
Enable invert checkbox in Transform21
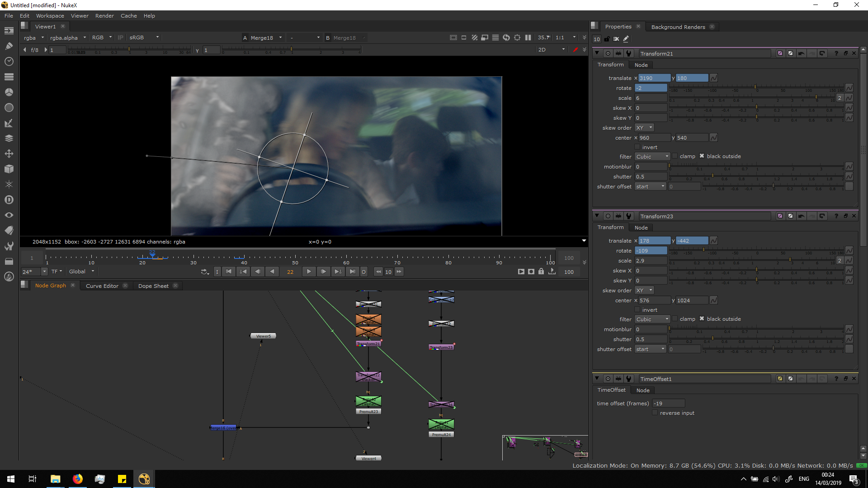coord(637,147)
